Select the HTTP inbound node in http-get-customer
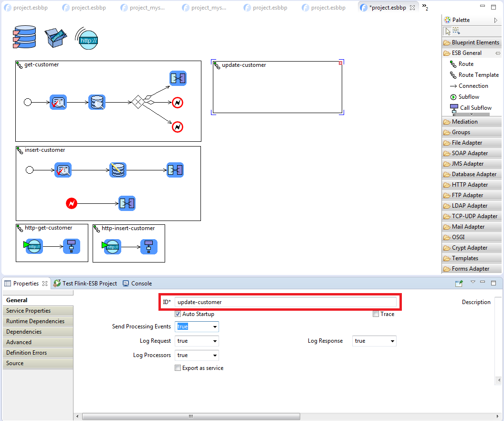This screenshot has width=504, height=421. [34, 246]
